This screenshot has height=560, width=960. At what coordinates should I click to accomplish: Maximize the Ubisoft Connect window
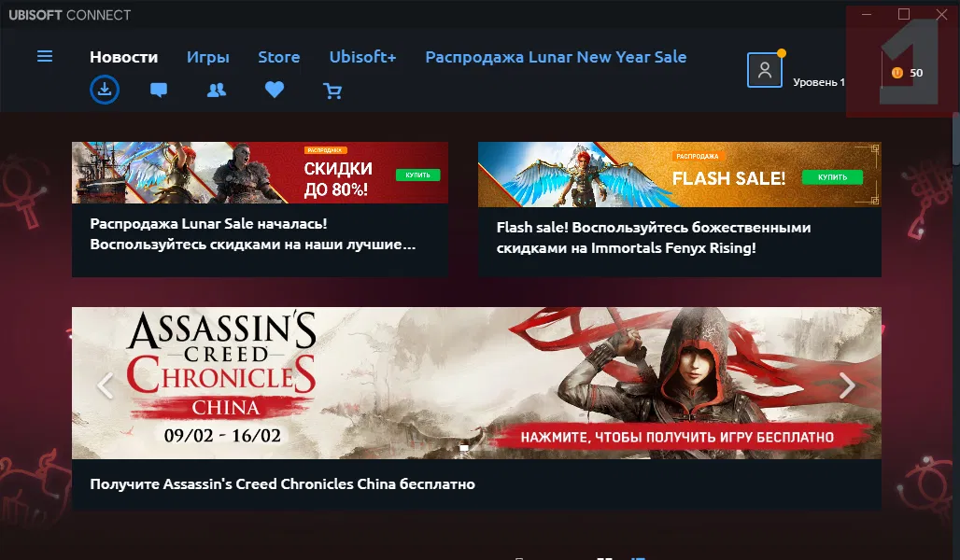904,14
